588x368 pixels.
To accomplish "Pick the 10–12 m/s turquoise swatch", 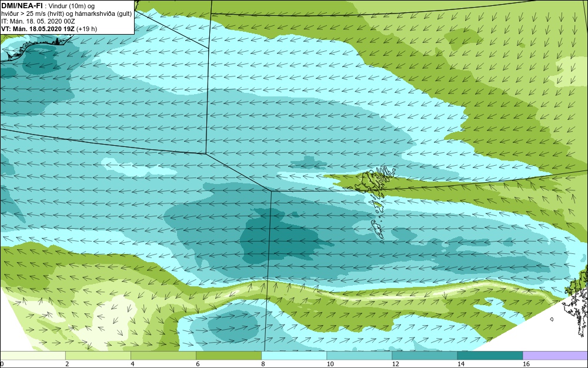I will pyautogui.click(x=359, y=356).
